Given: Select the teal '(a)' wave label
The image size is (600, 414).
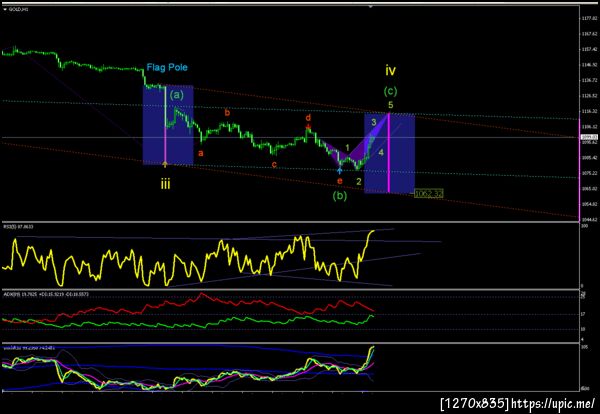Looking at the screenshot, I should (x=176, y=95).
